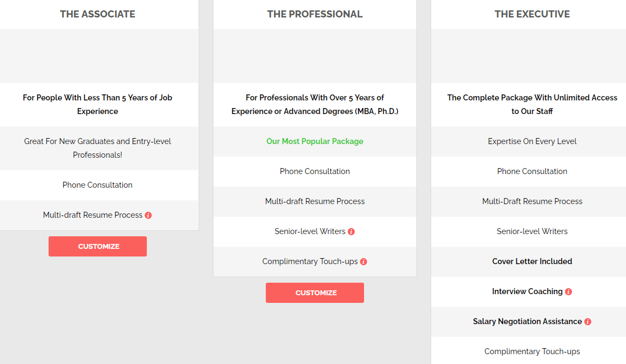Viewport: 626px width, 364px height.
Task: Show info for Interview Coaching
Action: coord(569,292)
